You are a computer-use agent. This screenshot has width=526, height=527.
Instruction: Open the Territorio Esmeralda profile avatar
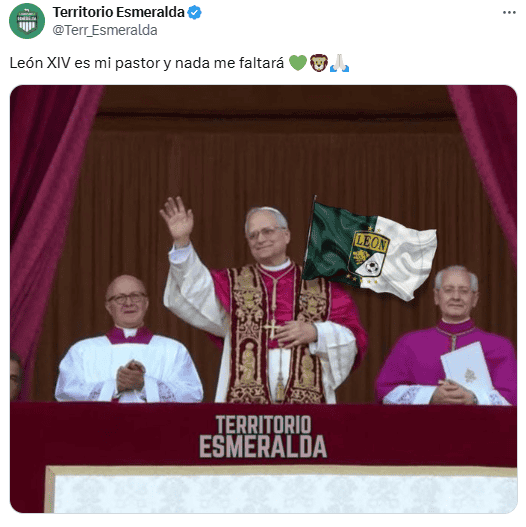(27, 21)
